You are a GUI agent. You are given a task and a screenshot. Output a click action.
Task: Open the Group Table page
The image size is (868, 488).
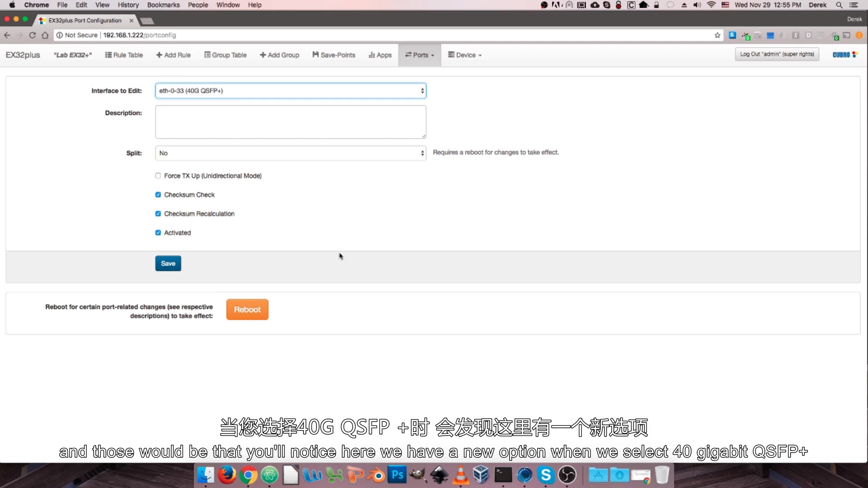pos(225,55)
